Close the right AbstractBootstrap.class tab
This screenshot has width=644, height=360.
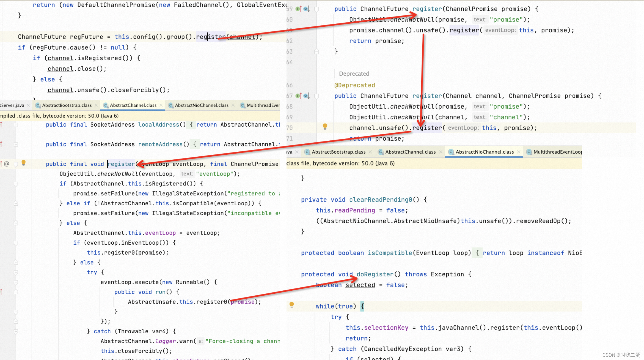tap(370, 152)
